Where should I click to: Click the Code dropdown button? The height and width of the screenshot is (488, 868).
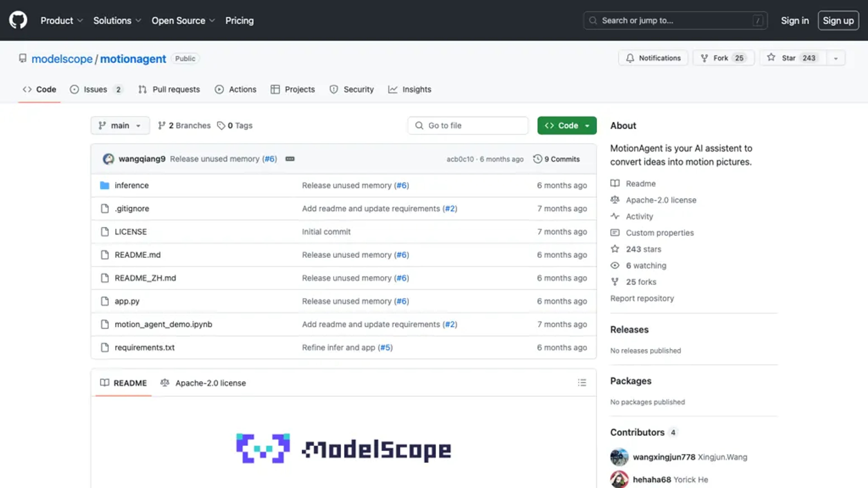pyautogui.click(x=567, y=125)
